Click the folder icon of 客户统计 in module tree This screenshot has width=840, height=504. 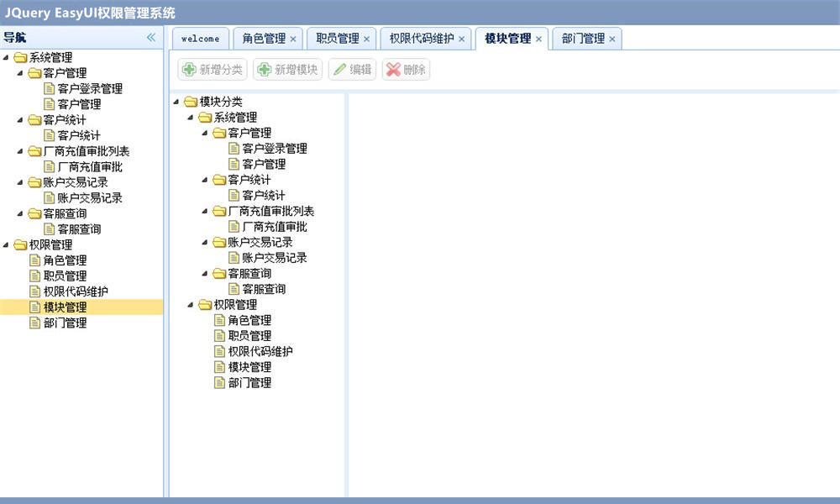pos(219,180)
